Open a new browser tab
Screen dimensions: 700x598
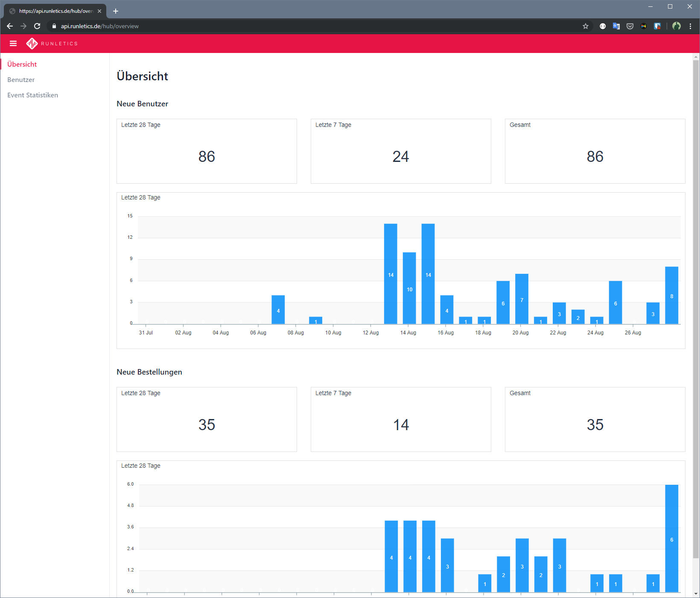(x=115, y=11)
